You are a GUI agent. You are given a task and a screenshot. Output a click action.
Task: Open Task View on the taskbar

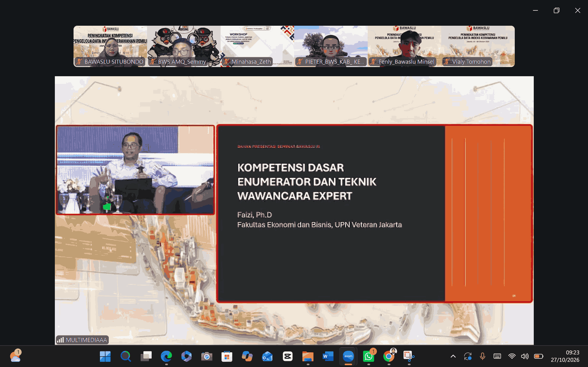coord(146,356)
